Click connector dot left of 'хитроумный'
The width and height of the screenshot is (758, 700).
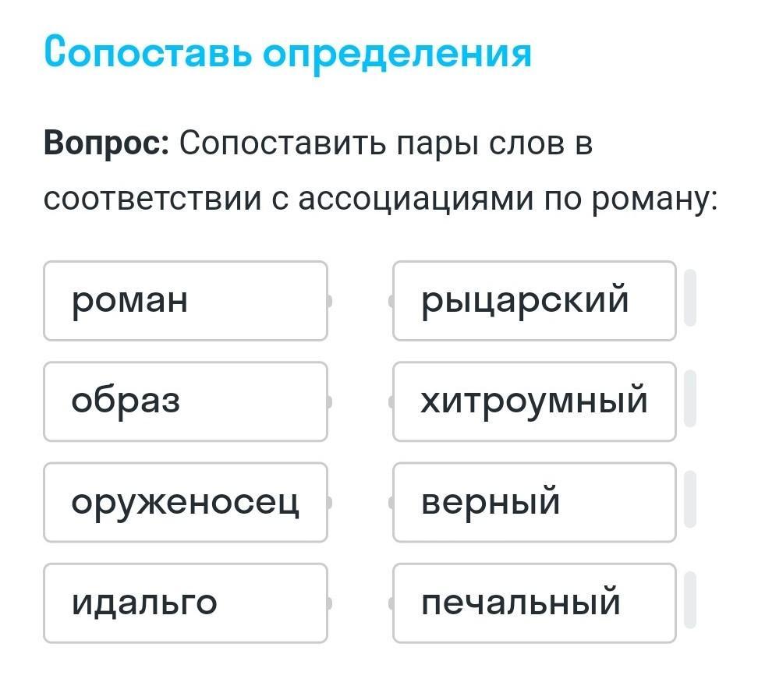(391, 401)
